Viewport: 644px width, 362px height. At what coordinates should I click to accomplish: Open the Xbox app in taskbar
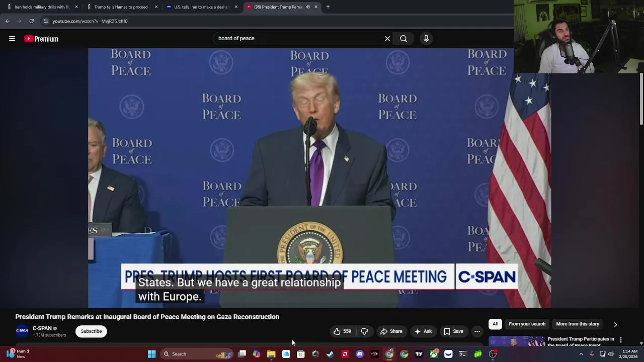[434, 354]
